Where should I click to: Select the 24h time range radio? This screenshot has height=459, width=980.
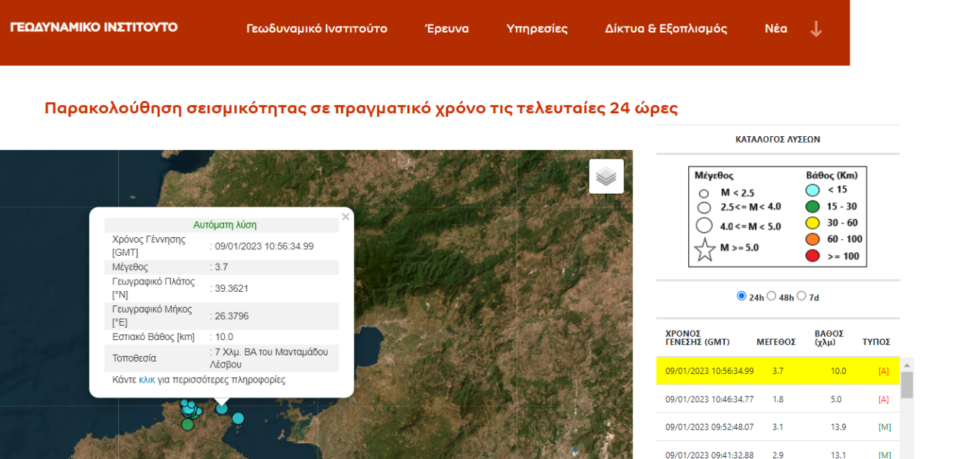click(741, 296)
